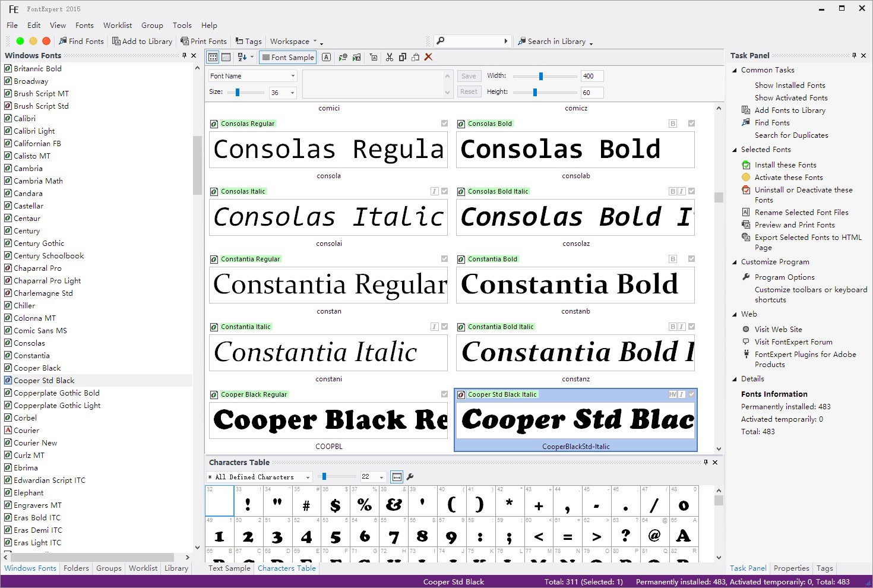Image resolution: width=873 pixels, height=588 pixels.
Task: Click the Program Options link
Action: 785,277
